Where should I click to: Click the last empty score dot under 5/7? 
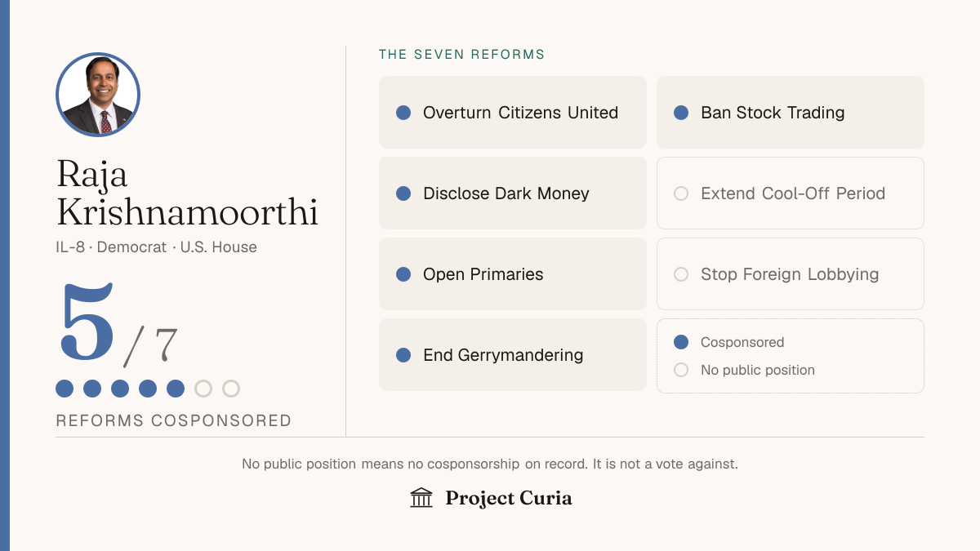click(x=231, y=389)
